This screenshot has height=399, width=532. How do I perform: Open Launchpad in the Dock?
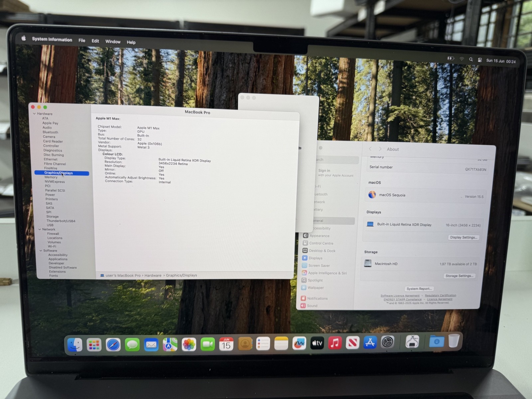tap(94, 345)
